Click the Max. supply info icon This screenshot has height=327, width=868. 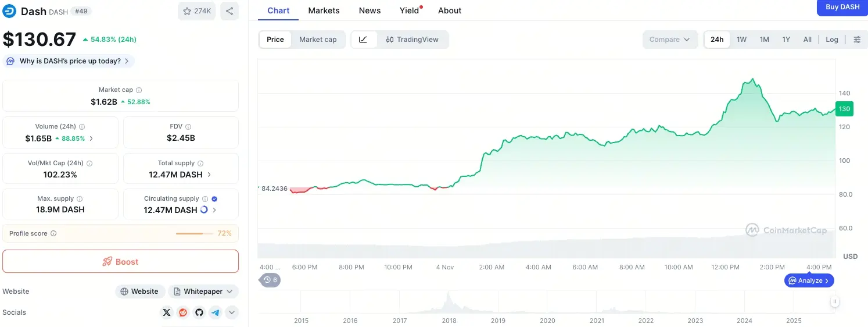point(80,199)
